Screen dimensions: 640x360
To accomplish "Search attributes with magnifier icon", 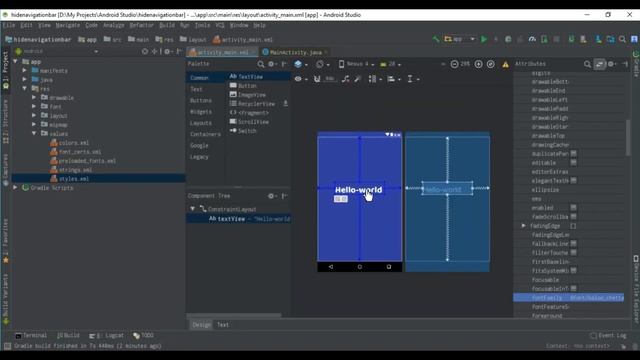I will (x=587, y=64).
